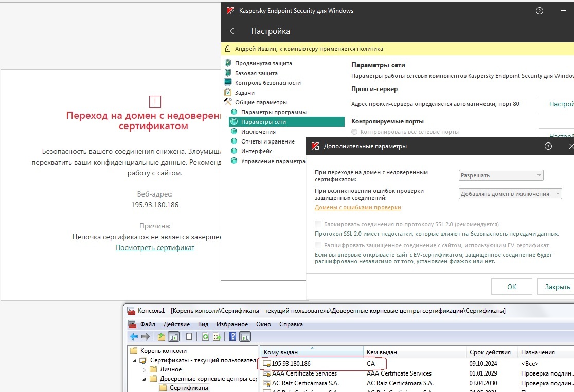This screenshot has height=392, width=574.
Task: Click the export list icon in console toolbar
Action: tap(217, 337)
